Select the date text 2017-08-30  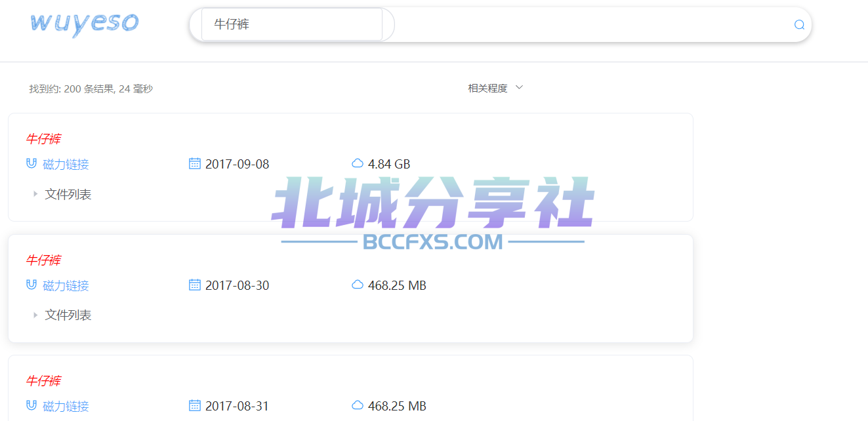pyautogui.click(x=238, y=285)
